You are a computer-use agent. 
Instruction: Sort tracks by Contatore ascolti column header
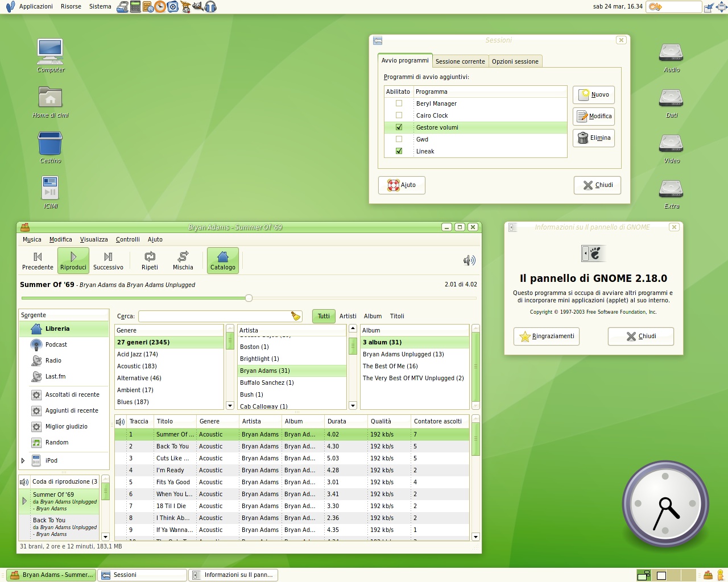[440, 421]
